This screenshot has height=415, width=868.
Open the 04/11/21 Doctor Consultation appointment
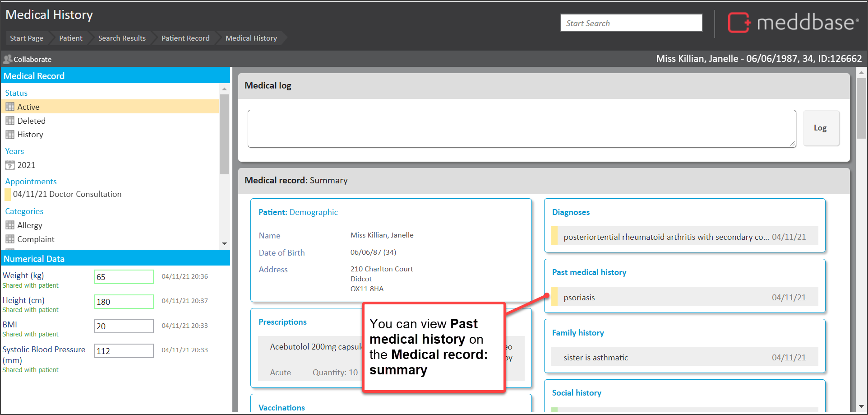tap(67, 194)
